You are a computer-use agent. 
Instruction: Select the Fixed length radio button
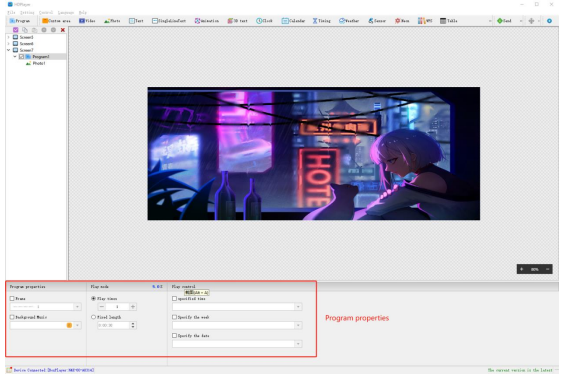[x=93, y=317]
